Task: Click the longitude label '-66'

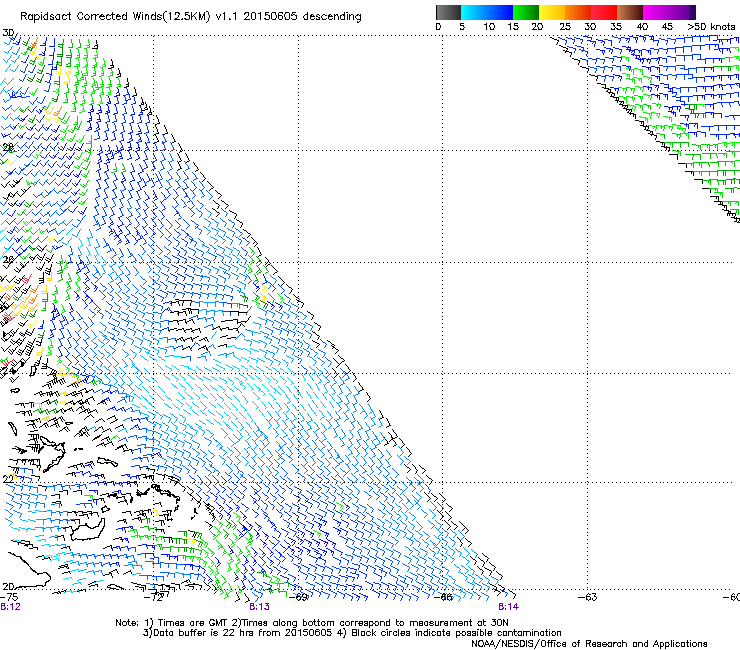Action: [443, 597]
